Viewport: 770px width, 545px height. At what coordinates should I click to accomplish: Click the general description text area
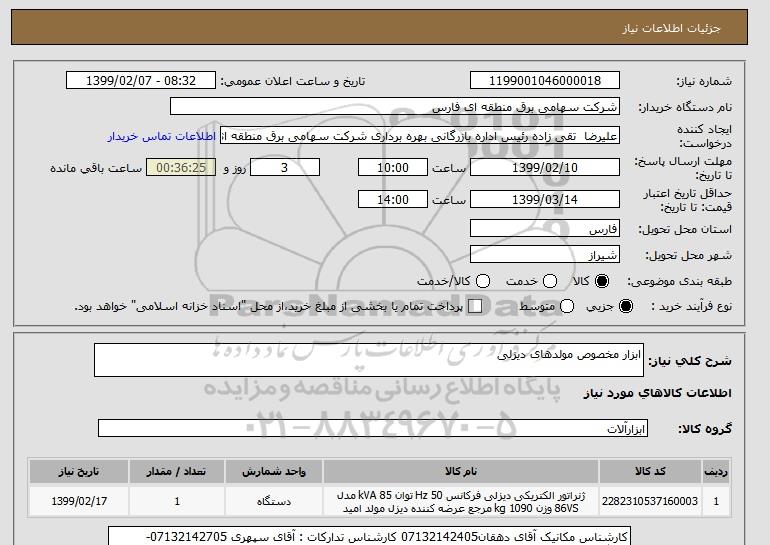point(369,360)
